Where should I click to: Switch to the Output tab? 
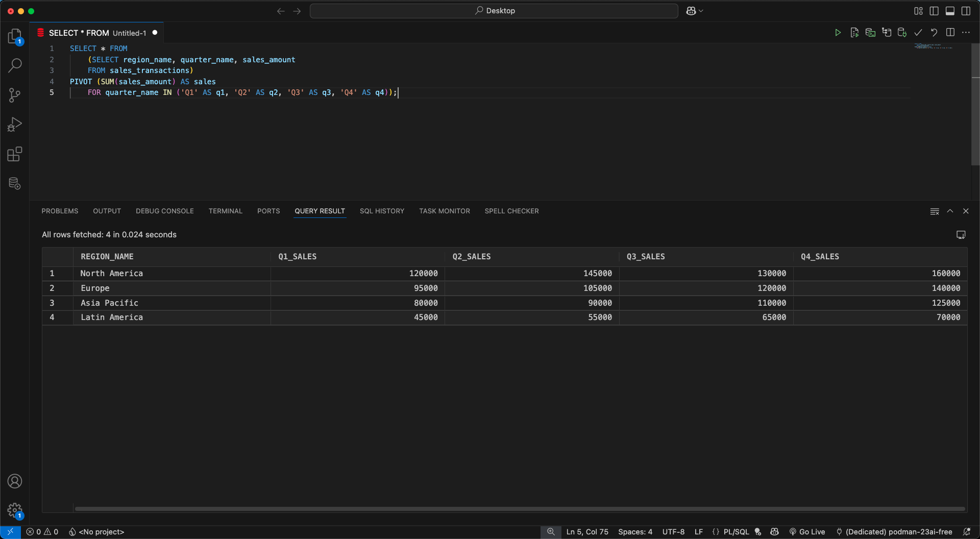(x=107, y=211)
